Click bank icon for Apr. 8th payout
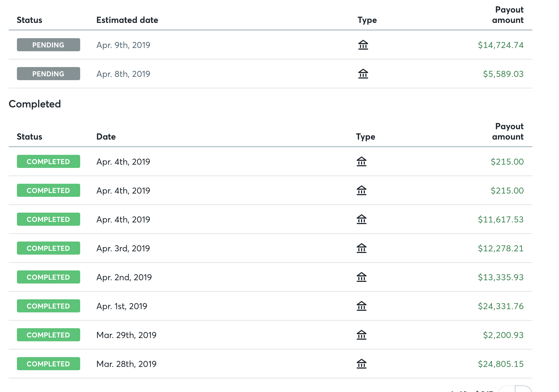 coord(363,74)
